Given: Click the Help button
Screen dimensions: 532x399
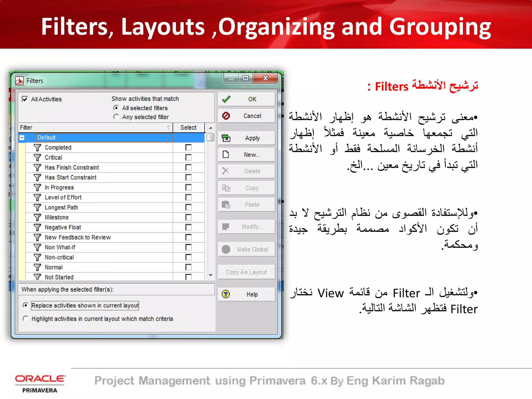Looking at the screenshot, I should coord(247,294).
